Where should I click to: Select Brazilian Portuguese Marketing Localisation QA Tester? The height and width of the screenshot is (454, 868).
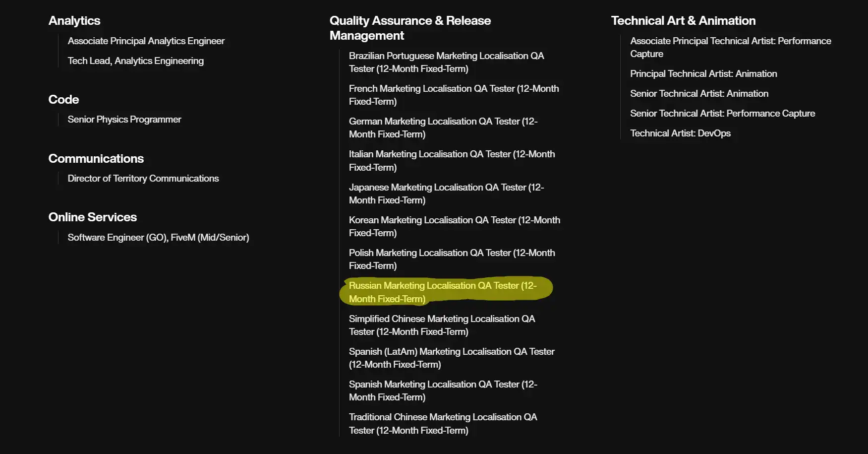(x=446, y=62)
